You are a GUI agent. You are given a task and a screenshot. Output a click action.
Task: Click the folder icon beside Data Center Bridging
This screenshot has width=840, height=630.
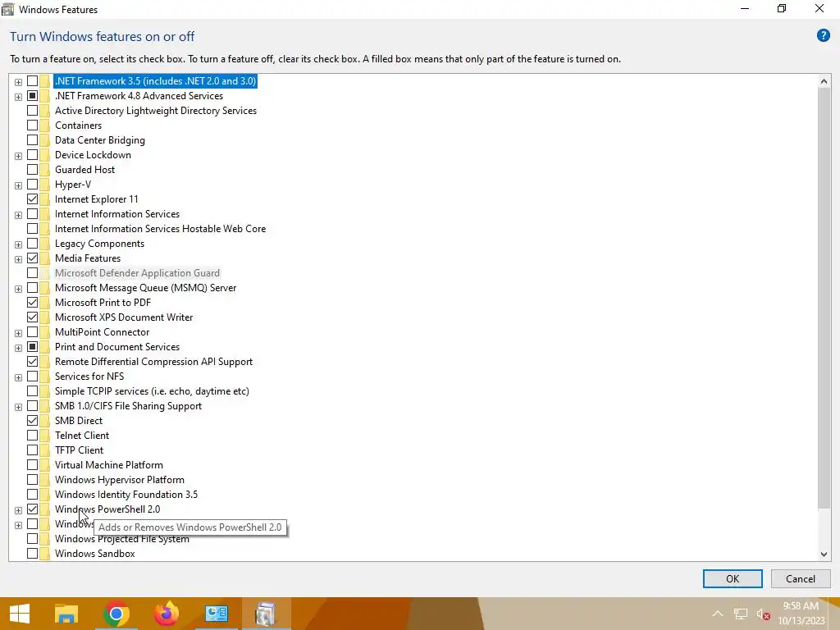click(45, 140)
